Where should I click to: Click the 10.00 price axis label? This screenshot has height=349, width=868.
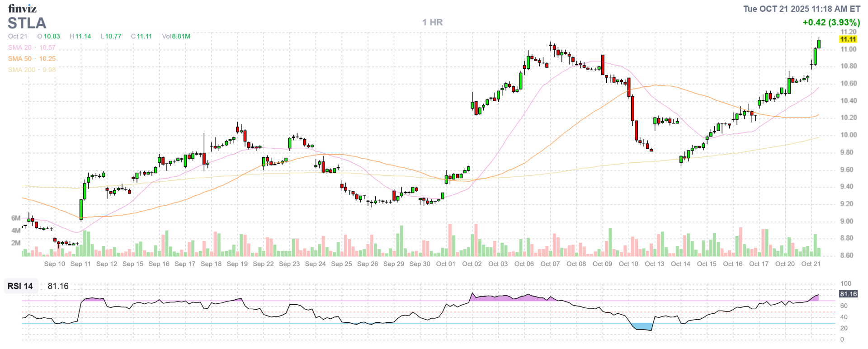[848, 135]
